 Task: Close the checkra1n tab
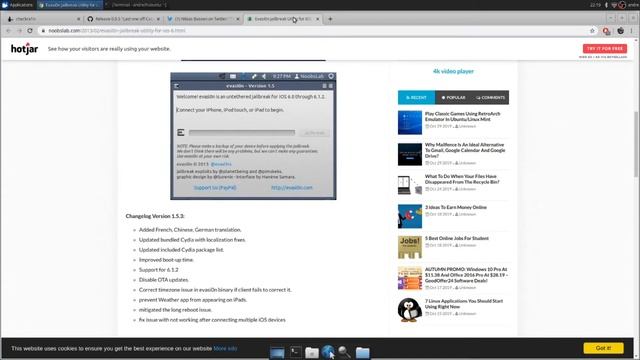tap(78, 19)
